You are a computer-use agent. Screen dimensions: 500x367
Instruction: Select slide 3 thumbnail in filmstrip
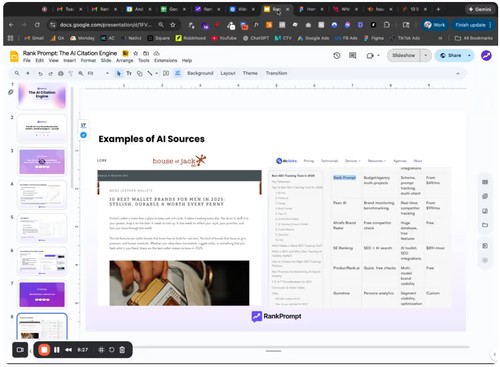click(42, 162)
